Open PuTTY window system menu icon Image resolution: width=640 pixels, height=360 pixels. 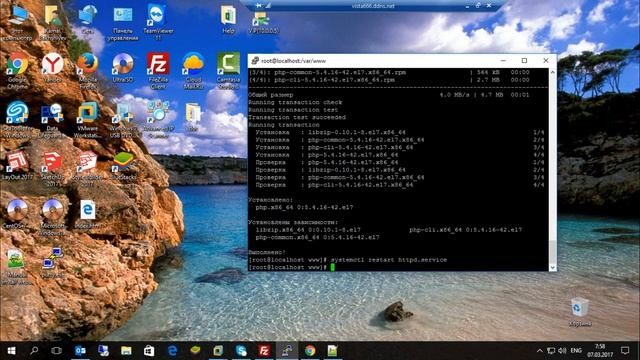coord(255,61)
